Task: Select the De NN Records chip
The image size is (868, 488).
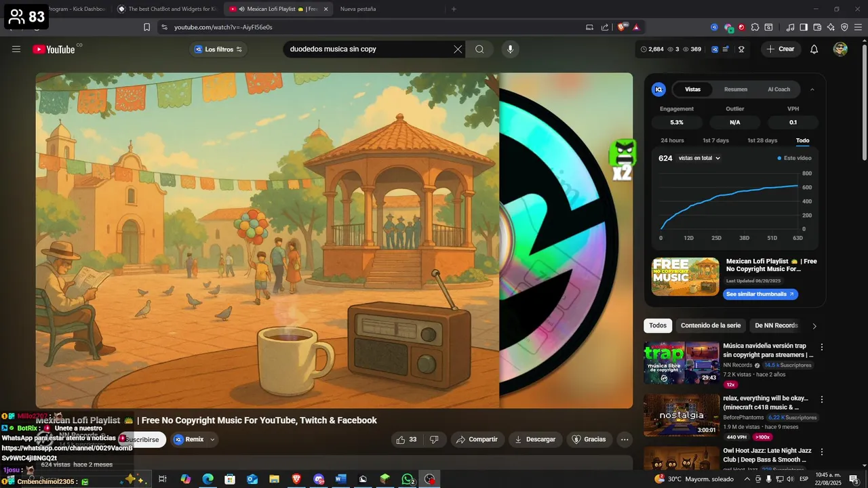Action: (776, 325)
